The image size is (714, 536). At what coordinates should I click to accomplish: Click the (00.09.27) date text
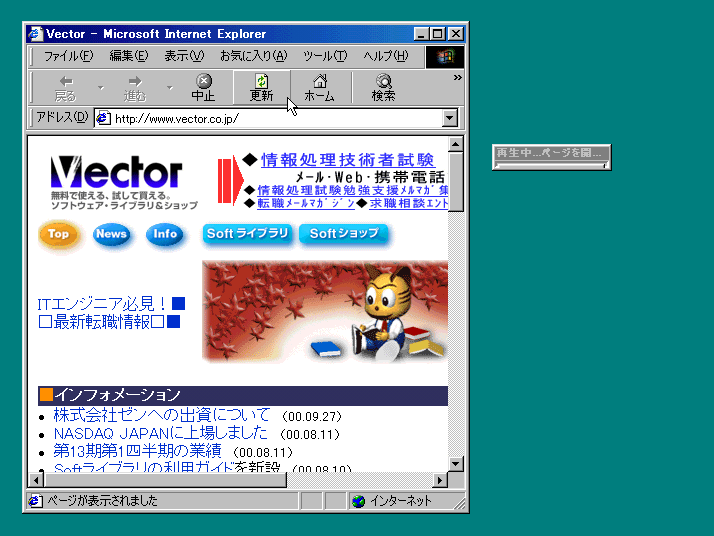[x=311, y=417]
